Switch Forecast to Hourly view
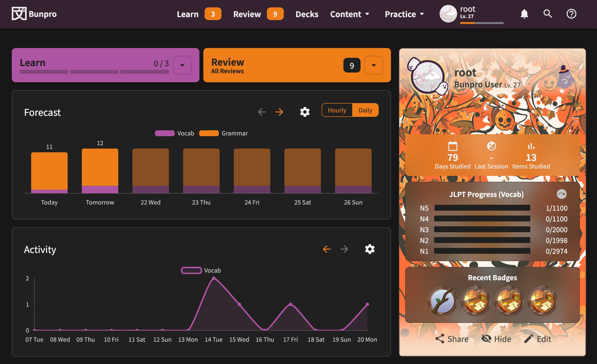The width and height of the screenshot is (597, 364). point(337,110)
